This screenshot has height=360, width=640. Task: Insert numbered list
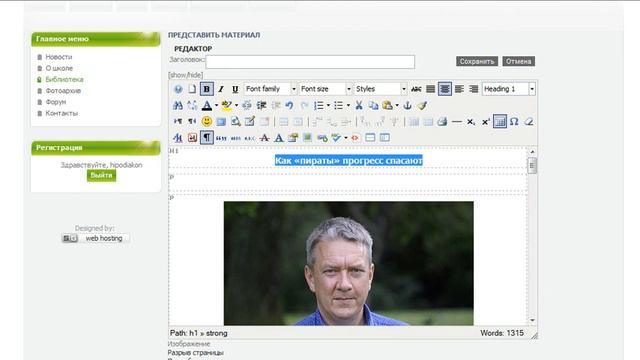coord(318,105)
